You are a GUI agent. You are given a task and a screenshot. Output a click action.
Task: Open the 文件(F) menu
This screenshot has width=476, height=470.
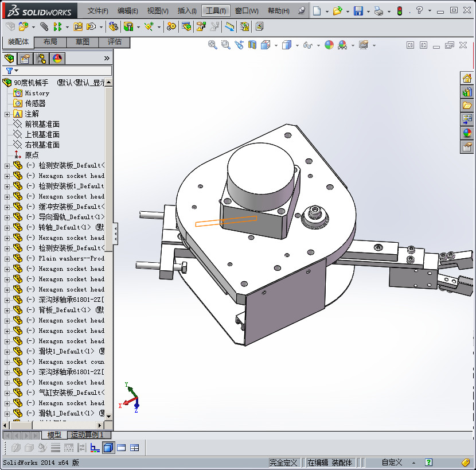coord(97,11)
